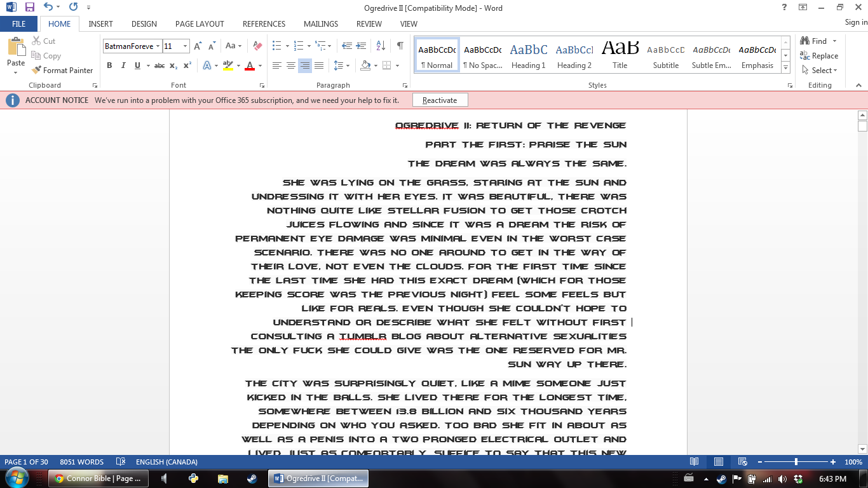
Task: Expand the Numbering list dropdown
Action: pos(309,46)
